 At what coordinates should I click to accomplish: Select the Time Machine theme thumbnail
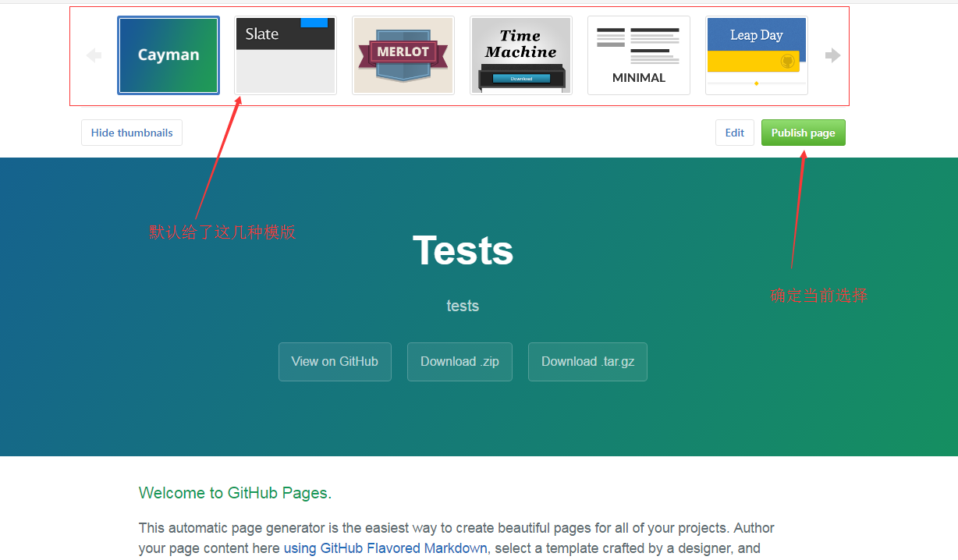pyautogui.click(x=521, y=55)
